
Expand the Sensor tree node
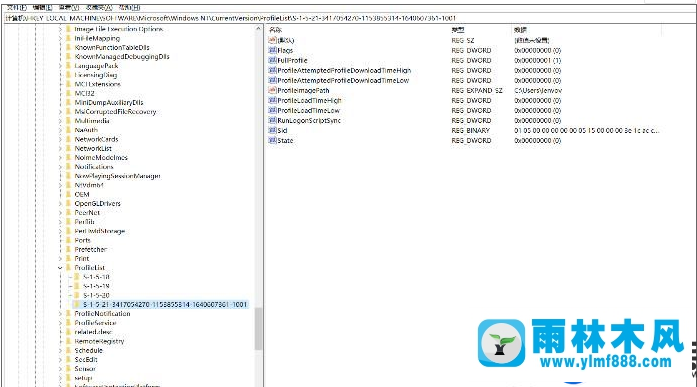click(x=60, y=369)
